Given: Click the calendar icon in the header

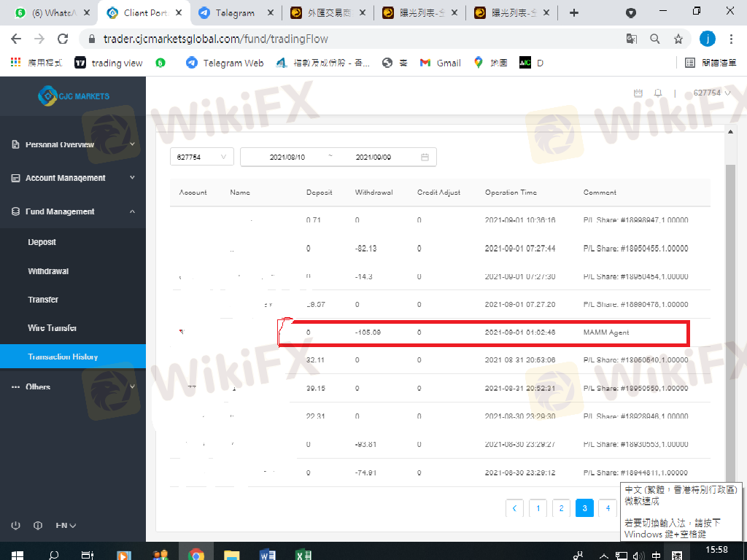Looking at the screenshot, I should [x=638, y=93].
